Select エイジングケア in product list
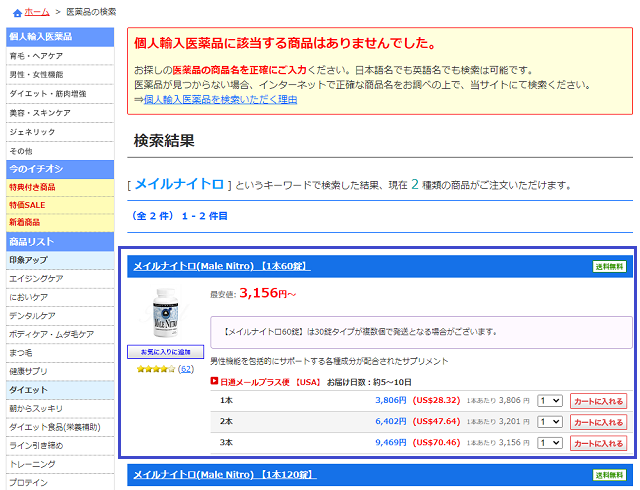The image size is (640, 490). click(x=60, y=279)
